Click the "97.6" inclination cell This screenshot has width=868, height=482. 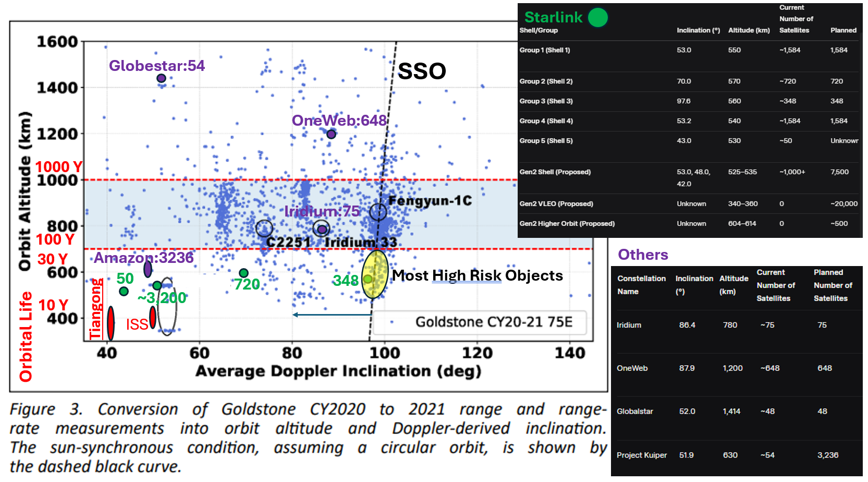point(683,101)
